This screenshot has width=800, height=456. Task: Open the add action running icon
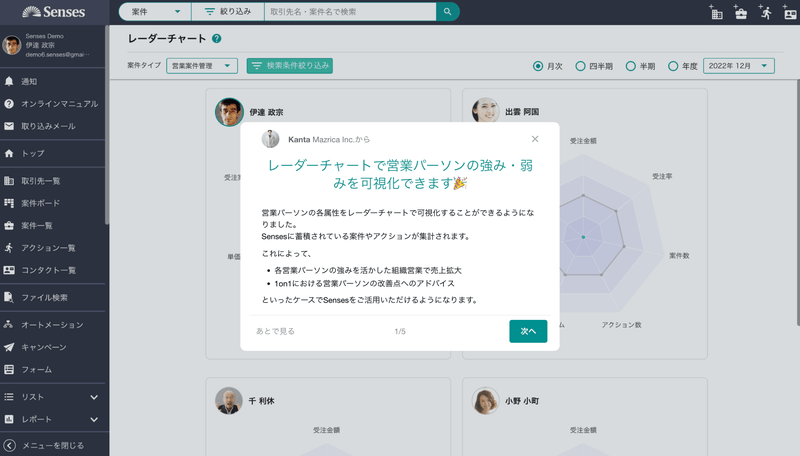[x=765, y=12]
